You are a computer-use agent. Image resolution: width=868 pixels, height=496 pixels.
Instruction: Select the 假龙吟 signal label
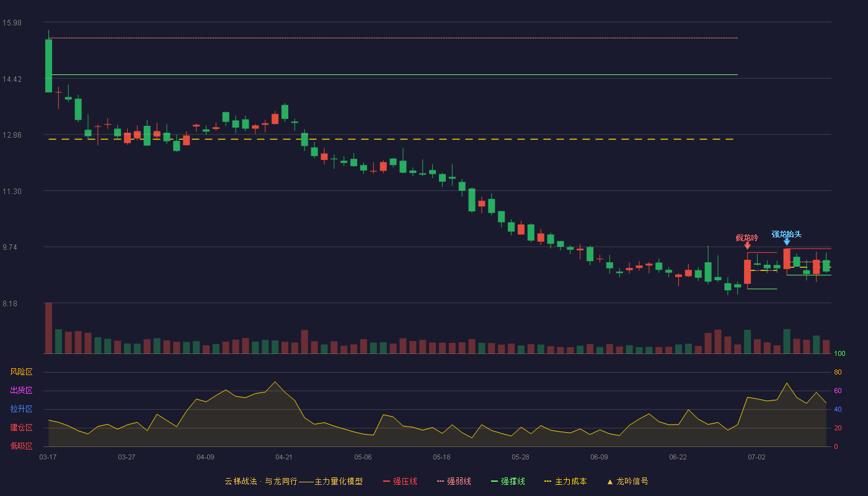pos(747,237)
